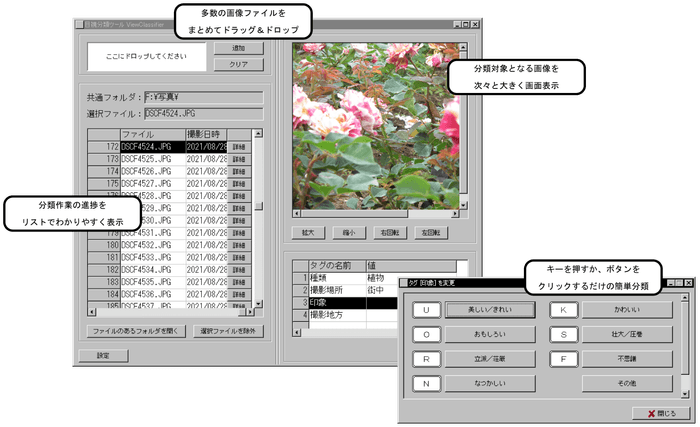This screenshot has height=427, width=700.
Task: Click the クリア (Clear) button
Action: [239, 64]
